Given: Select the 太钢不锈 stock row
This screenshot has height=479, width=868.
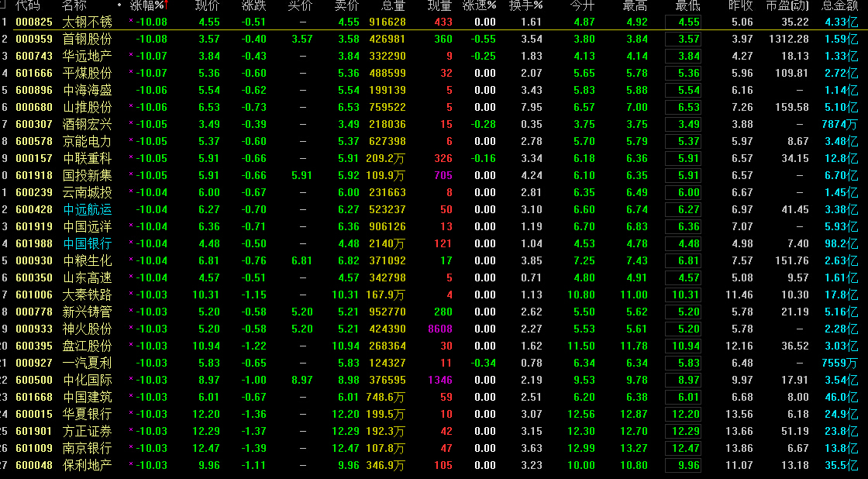Looking at the screenshot, I should tap(87, 22).
